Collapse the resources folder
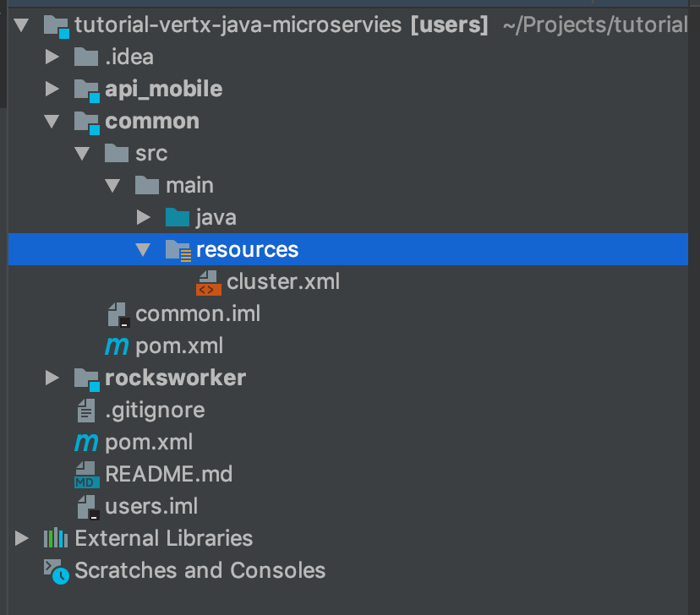The width and height of the screenshot is (700, 615). click(143, 249)
